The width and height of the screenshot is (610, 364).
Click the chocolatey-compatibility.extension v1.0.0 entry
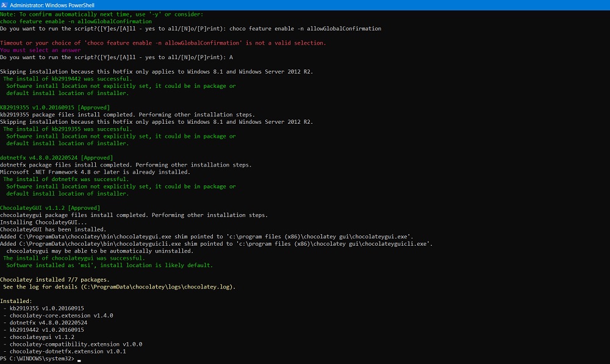coord(72,344)
